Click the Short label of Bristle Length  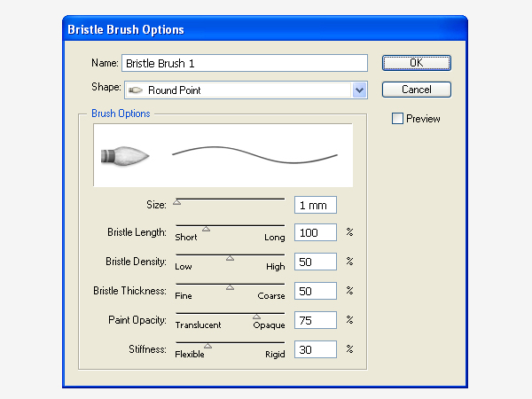[186, 237]
